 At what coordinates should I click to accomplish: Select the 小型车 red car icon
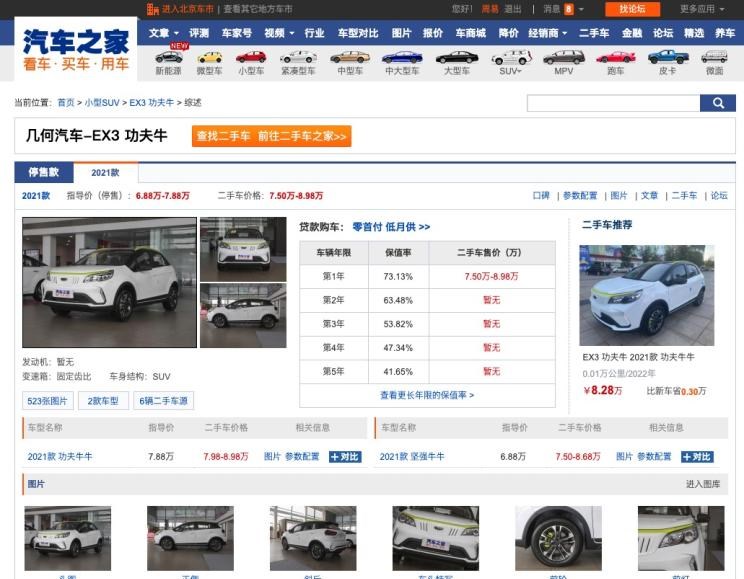tap(251, 58)
